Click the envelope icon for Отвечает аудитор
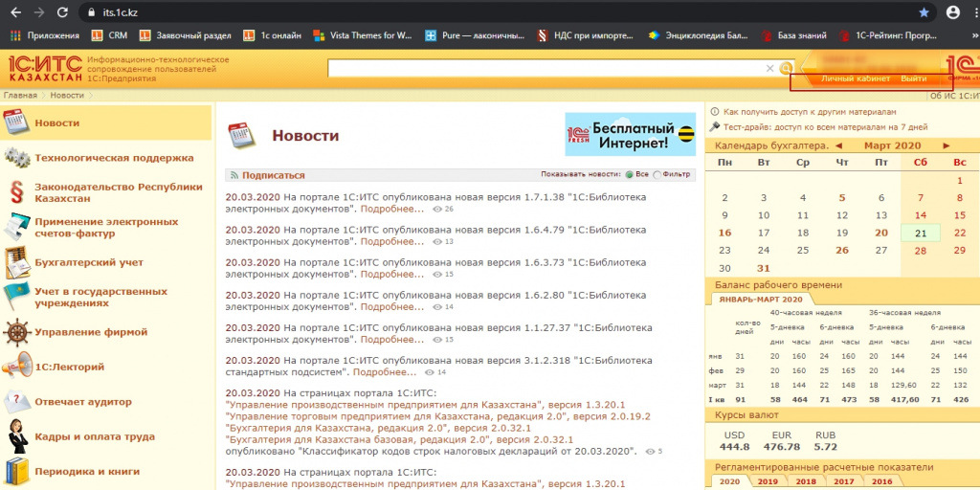Image resolution: width=980 pixels, height=490 pixels. click(x=16, y=401)
